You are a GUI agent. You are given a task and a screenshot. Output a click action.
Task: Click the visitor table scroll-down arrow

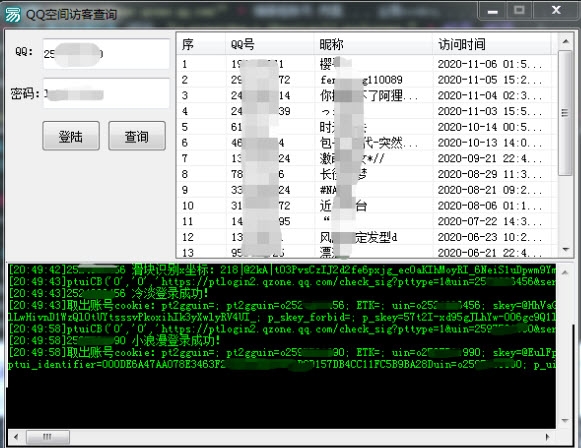click(x=565, y=250)
